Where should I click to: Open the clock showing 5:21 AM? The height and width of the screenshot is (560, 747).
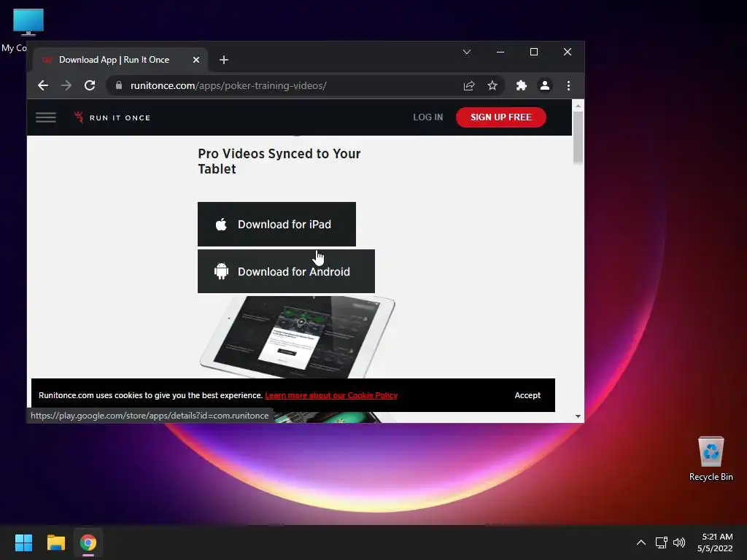(x=715, y=542)
